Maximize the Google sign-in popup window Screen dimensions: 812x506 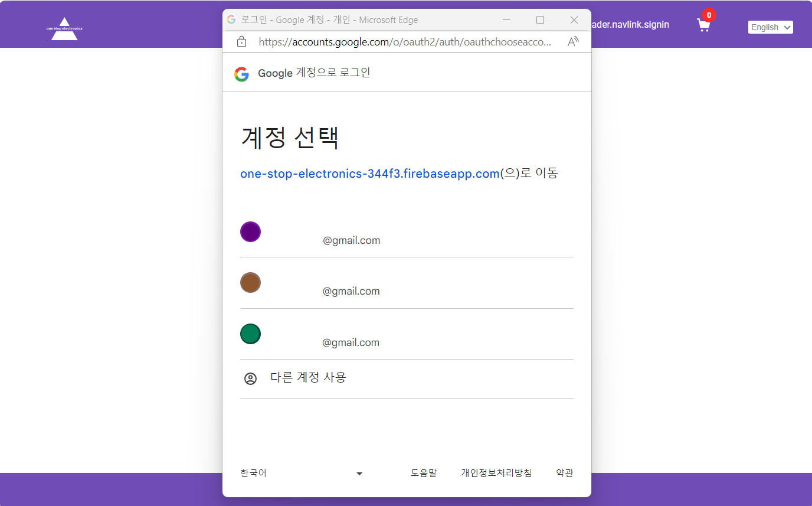(x=540, y=19)
